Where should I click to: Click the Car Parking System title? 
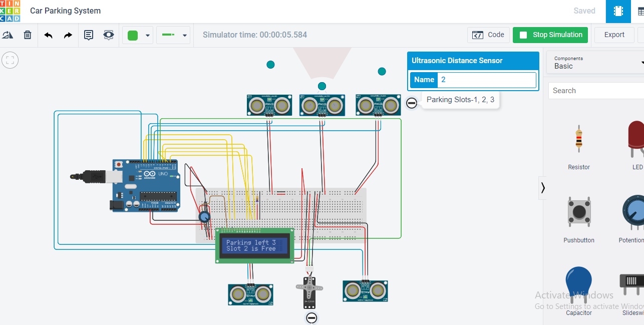tap(65, 11)
